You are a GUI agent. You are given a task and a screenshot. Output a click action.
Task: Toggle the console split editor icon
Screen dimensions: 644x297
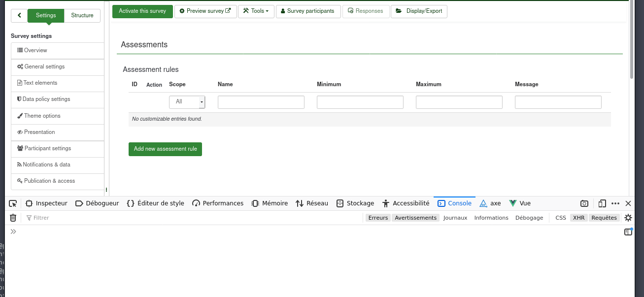pos(628,232)
